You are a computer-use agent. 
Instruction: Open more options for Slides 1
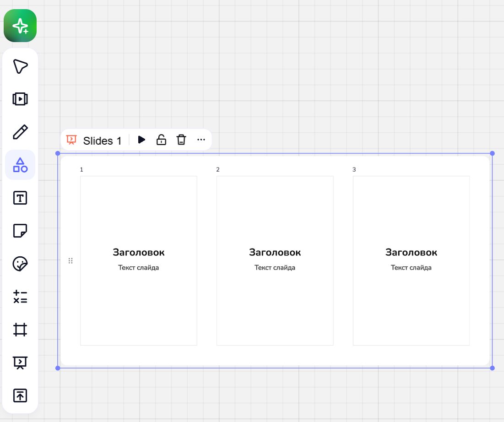[201, 140]
